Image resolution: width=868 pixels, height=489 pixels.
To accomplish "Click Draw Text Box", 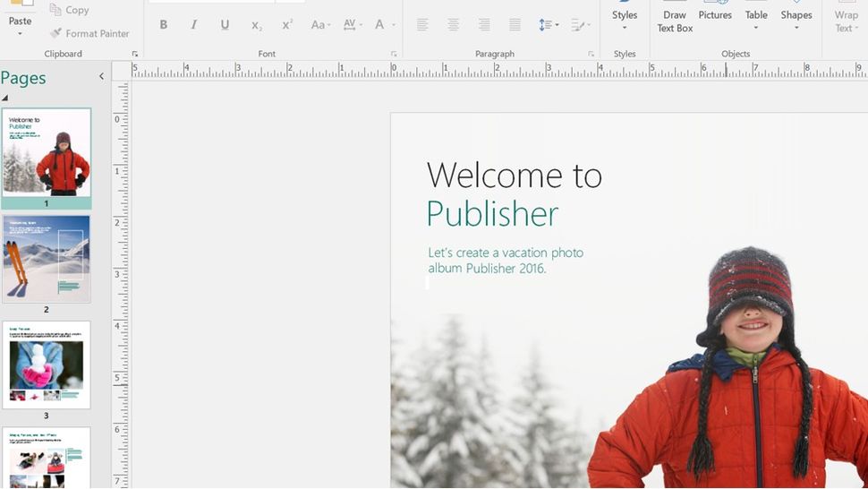I will [x=675, y=20].
